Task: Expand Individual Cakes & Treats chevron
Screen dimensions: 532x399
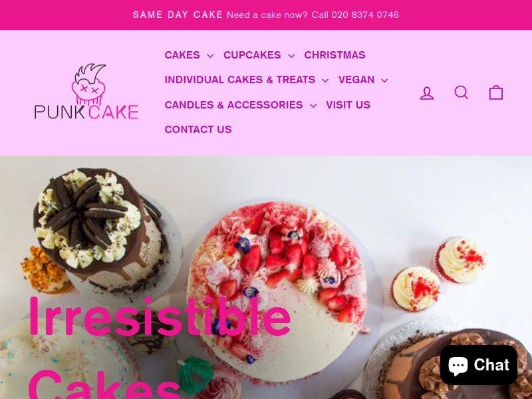Action: [x=325, y=80]
